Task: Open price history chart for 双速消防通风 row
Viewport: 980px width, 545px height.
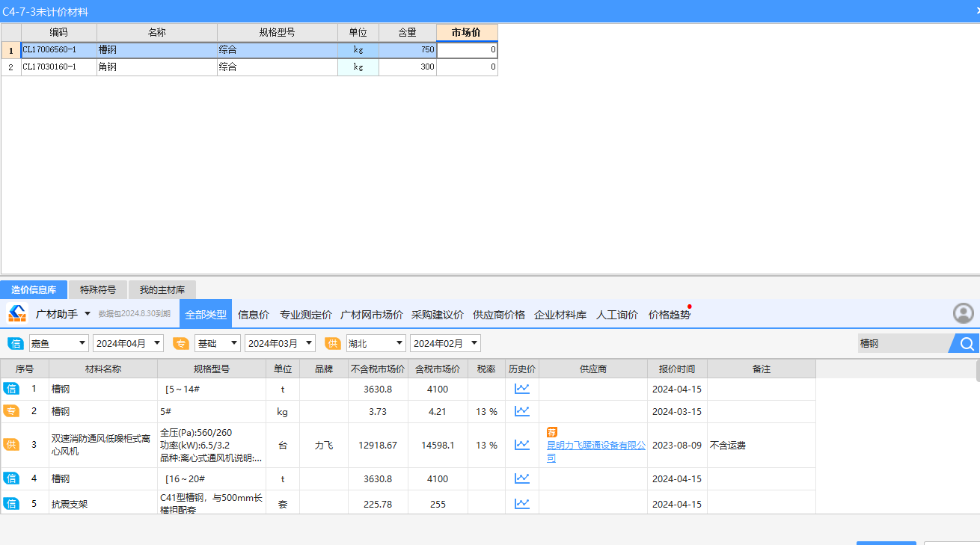Action: pyautogui.click(x=521, y=445)
